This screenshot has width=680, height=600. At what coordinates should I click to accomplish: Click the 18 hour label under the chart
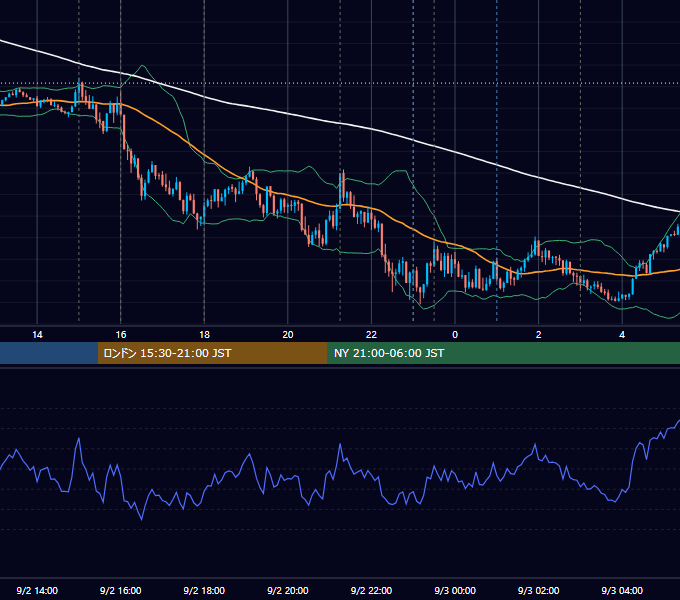(204, 335)
